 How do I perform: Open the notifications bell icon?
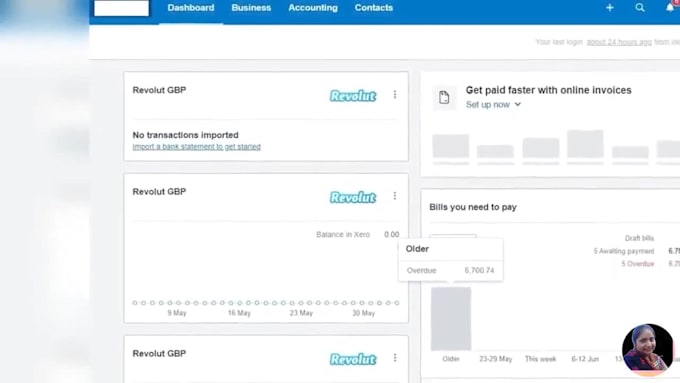[x=670, y=7]
